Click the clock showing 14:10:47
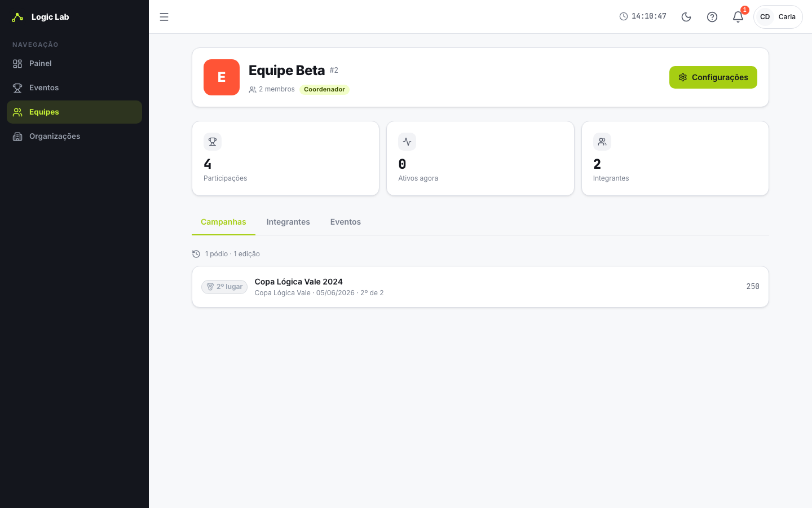The image size is (812, 508). click(x=643, y=16)
